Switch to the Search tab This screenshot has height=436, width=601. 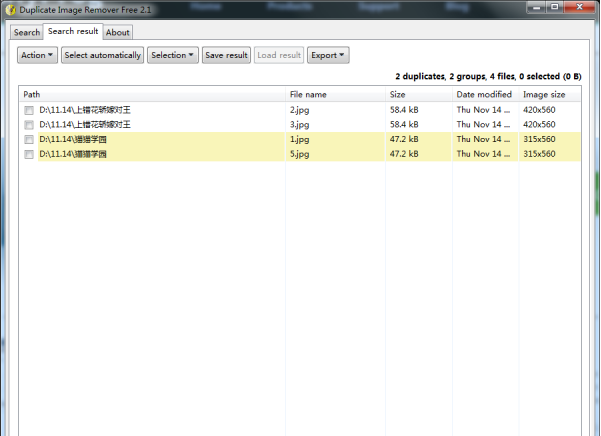pos(27,32)
